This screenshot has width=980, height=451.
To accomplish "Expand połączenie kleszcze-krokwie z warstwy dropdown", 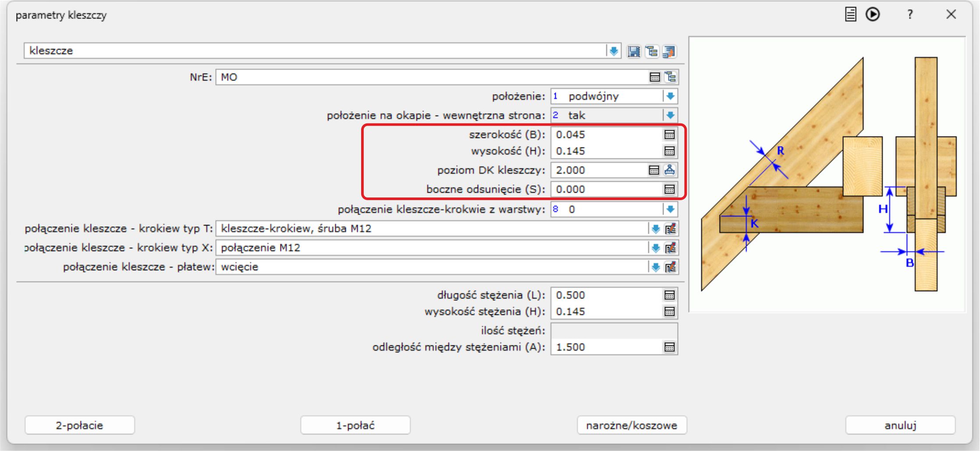I will 670,209.
